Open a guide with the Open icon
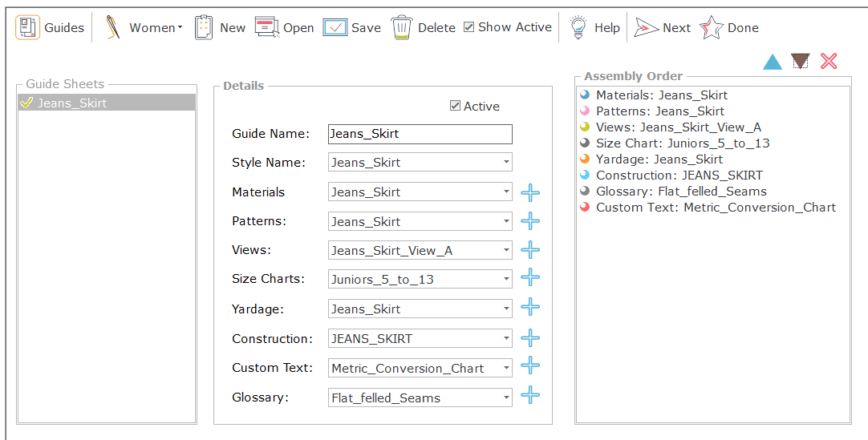868x440 pixels. pos(267,27)
